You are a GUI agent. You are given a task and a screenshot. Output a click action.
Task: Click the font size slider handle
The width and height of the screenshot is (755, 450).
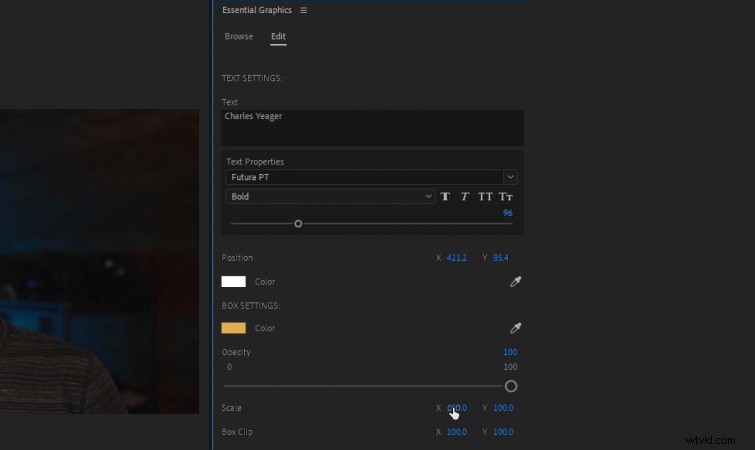coord(298,224)
